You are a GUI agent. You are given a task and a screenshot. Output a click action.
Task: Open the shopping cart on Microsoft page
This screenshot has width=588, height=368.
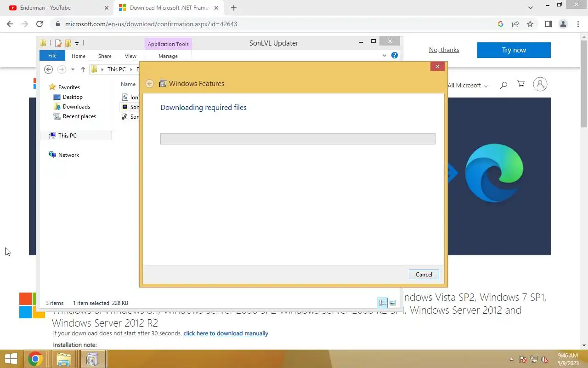521,84
